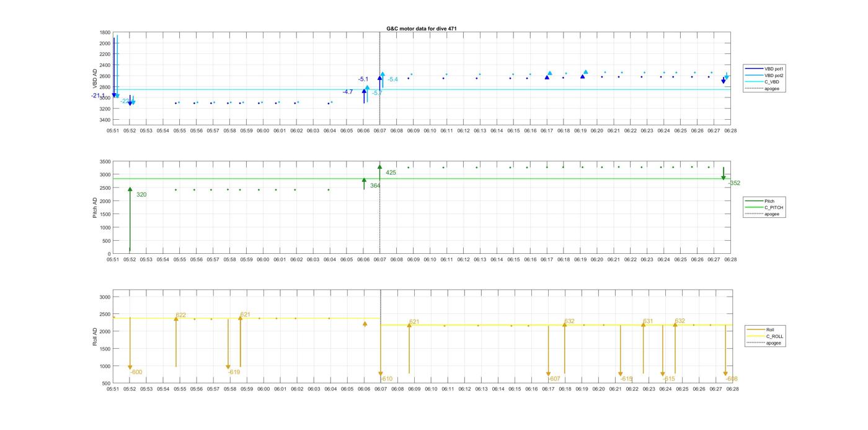The width and height of the screenshot is (868, 430).
Task: Click the green pitch arrow labeled 320
Action: tap(130, 220)
